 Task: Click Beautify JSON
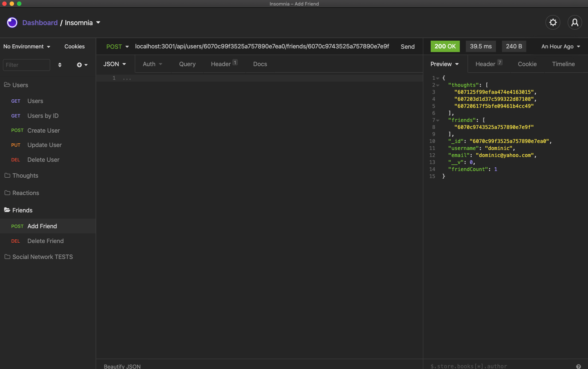click(122, 366)
